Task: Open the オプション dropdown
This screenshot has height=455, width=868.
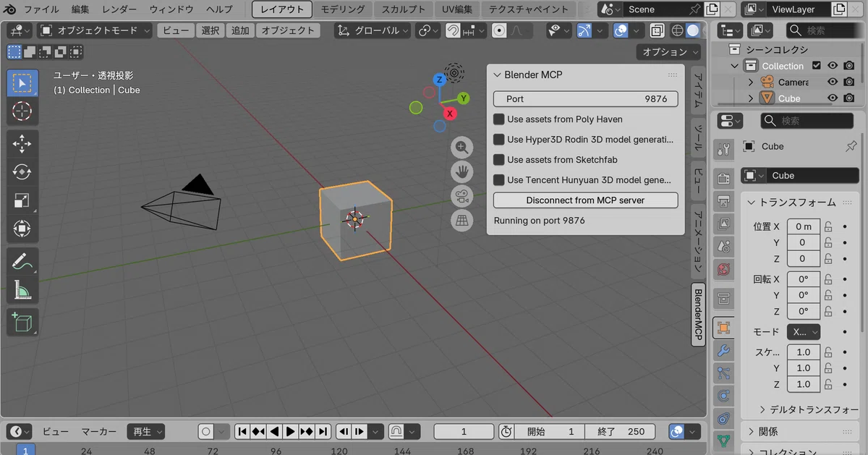Action: tap(669, 52)
